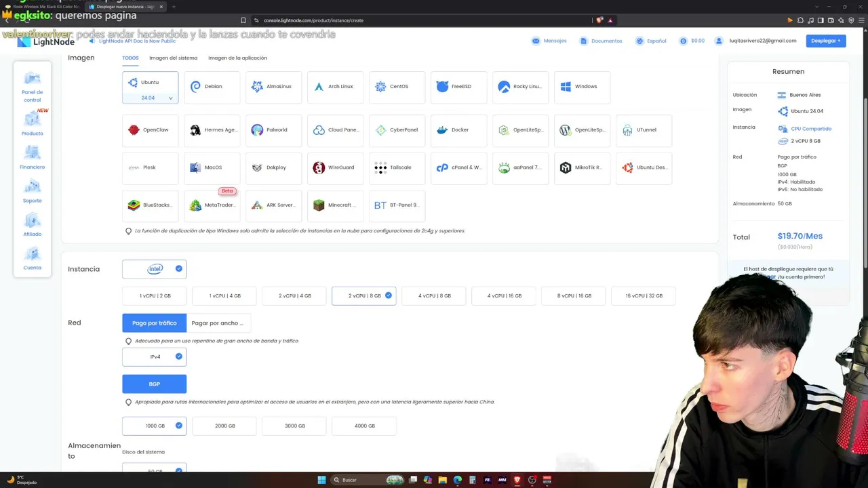The height and width of the screenshot is (488, 868).
Task: Choose the Hermes Agent application image
Action: click(x=212, y=130)
